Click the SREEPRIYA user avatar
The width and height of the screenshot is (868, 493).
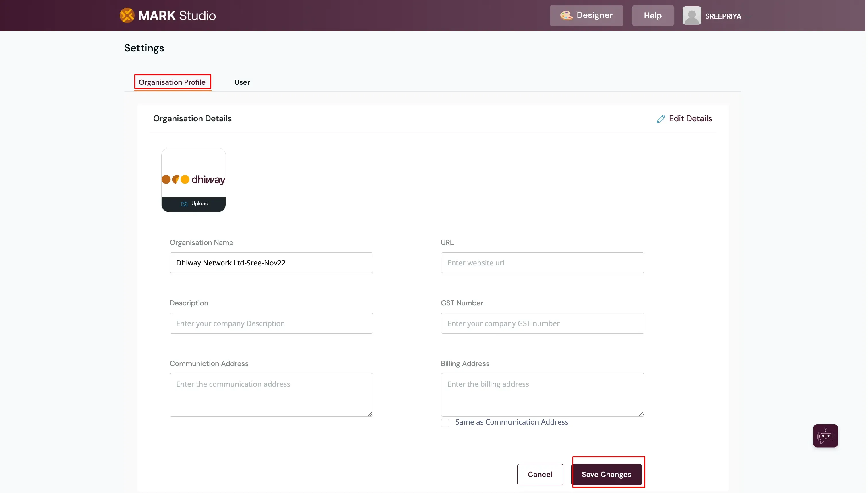click(691, 16)
